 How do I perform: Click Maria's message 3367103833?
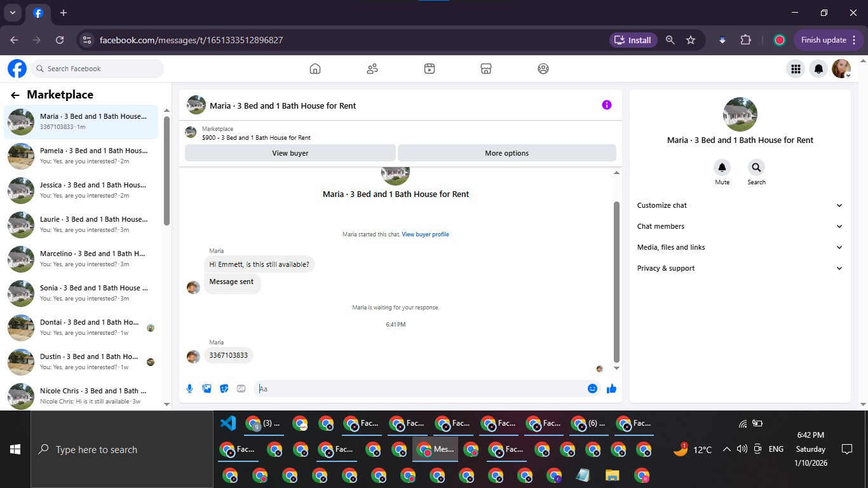tap(228, 355)
